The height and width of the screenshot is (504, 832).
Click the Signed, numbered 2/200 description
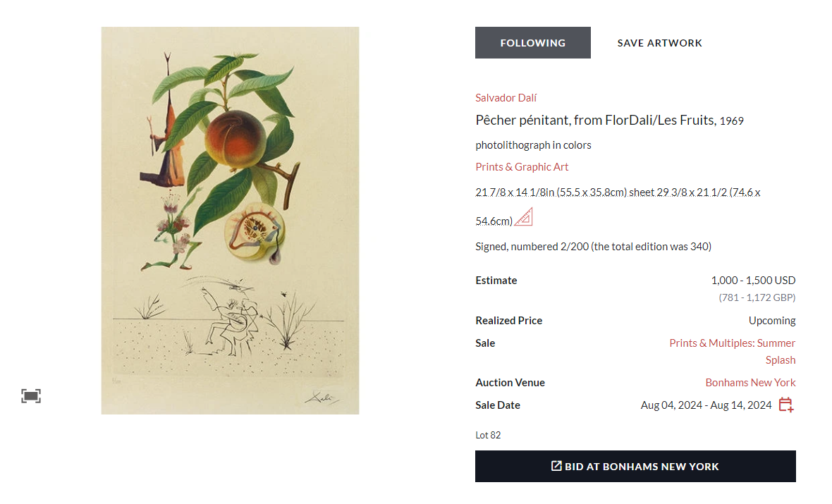click(x=593, y=247)
